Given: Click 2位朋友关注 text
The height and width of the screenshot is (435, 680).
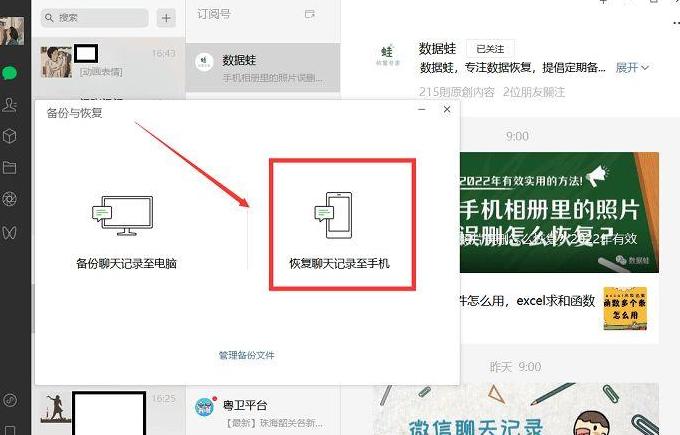Looking at the screenshot, I should click(534, 92).
